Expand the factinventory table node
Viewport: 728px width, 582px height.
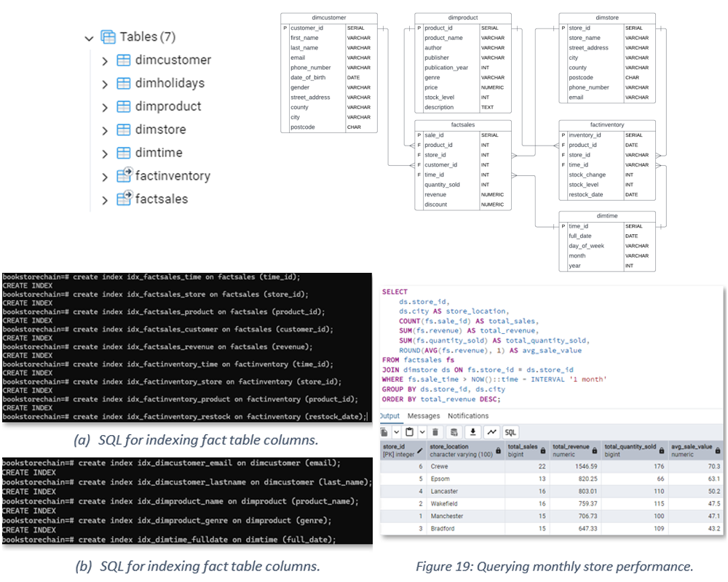(x=105, y=177)
